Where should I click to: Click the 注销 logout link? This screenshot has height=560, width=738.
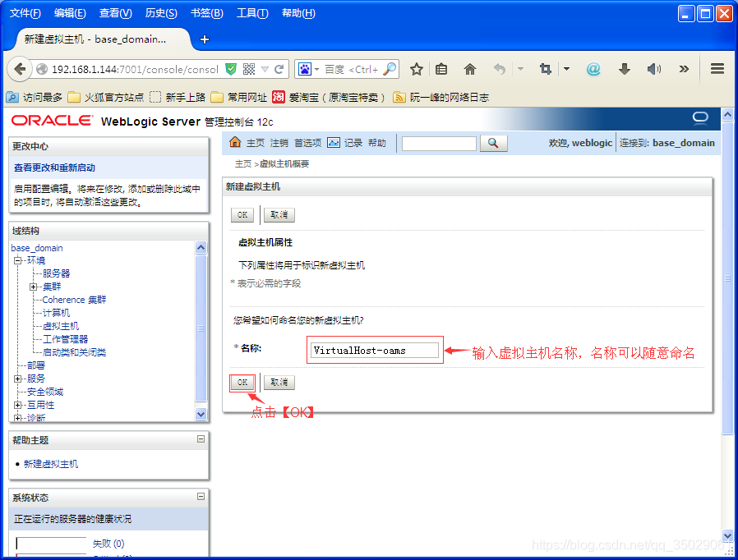click(x=279, y=143)
